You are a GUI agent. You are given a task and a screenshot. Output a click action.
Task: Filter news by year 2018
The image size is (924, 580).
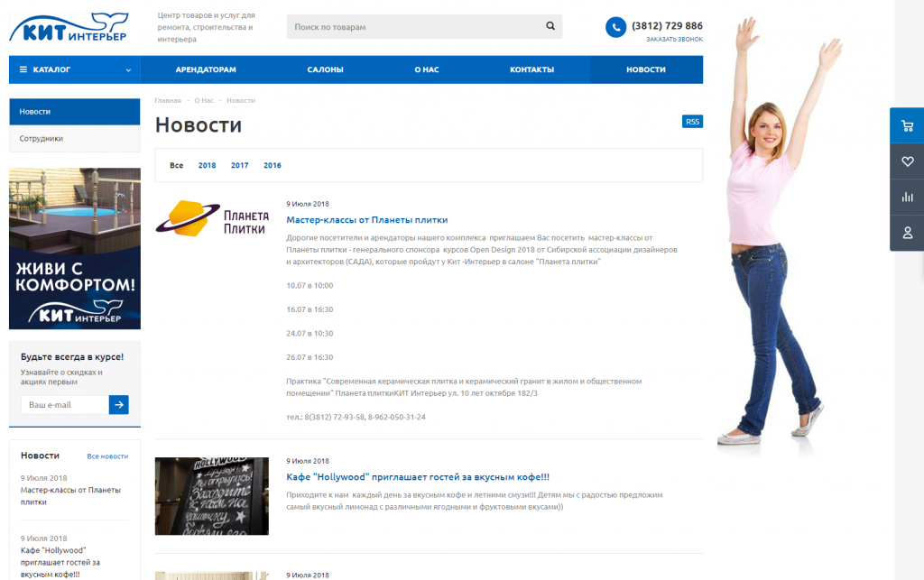[207, 166]
